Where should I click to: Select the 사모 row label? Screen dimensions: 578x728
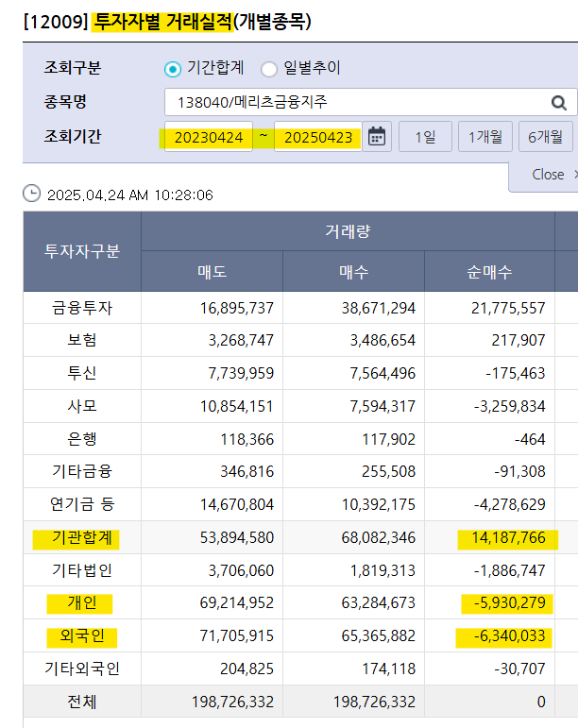tap(82, 406)
